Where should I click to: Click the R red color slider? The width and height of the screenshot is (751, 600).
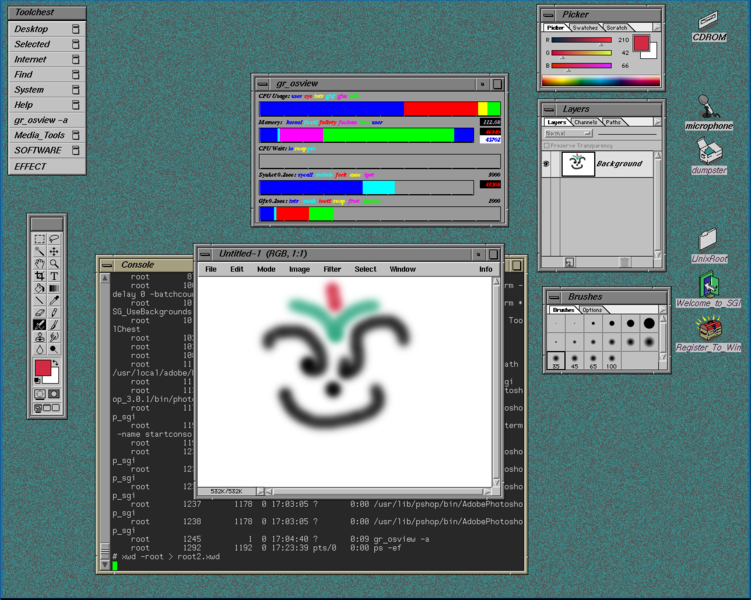581,40
